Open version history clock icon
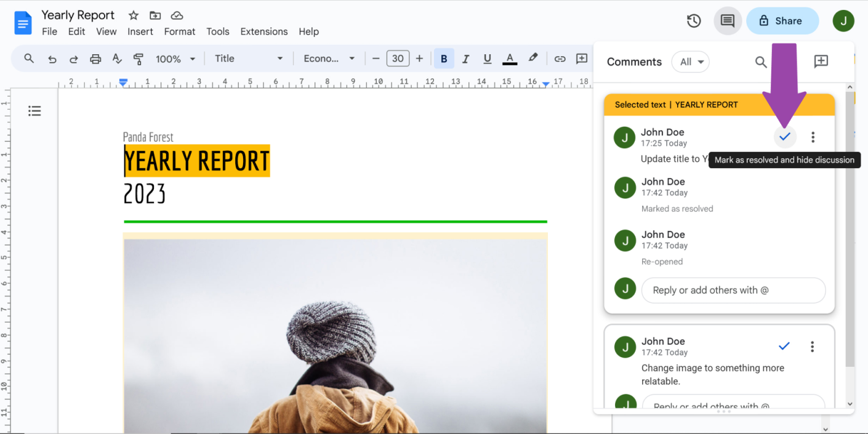Screen dimensions: 868x434 click(694, 21)
